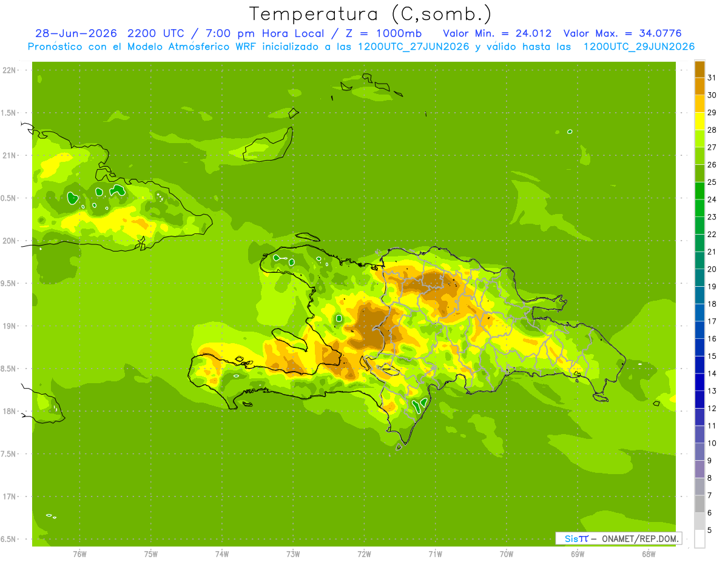Image resolution: width=728 pixels, height=562 pixels.
Task: Click the '74W' longitude axis label
Action: tap(221, 554)
